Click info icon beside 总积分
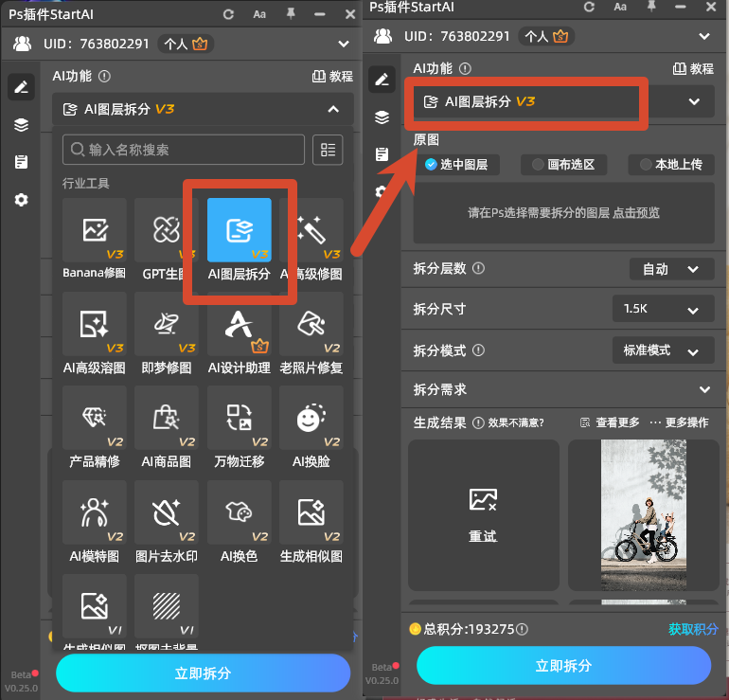Viewport: 729px width, 700px height. click(522, 629)
